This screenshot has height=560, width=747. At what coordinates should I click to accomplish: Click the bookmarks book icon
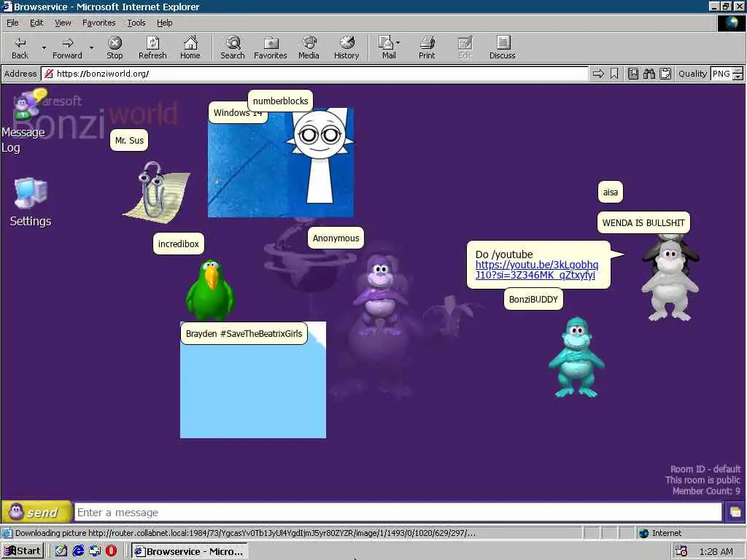click(x=633, y=74)
